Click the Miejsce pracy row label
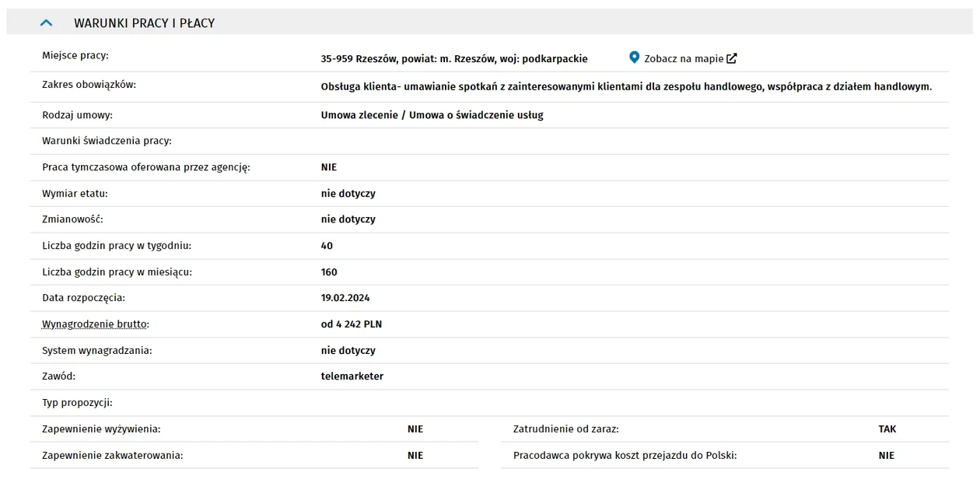This screenshot has height=497, width=980. point(75,56)
